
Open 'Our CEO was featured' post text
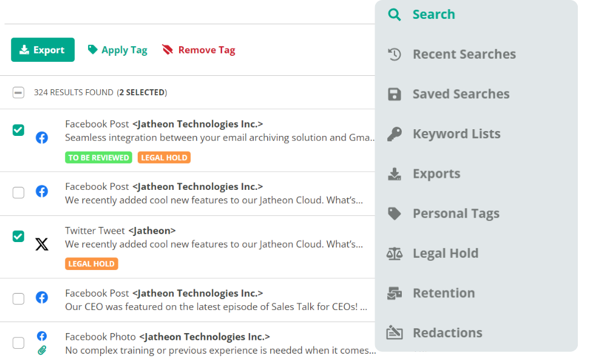(216, 307)
